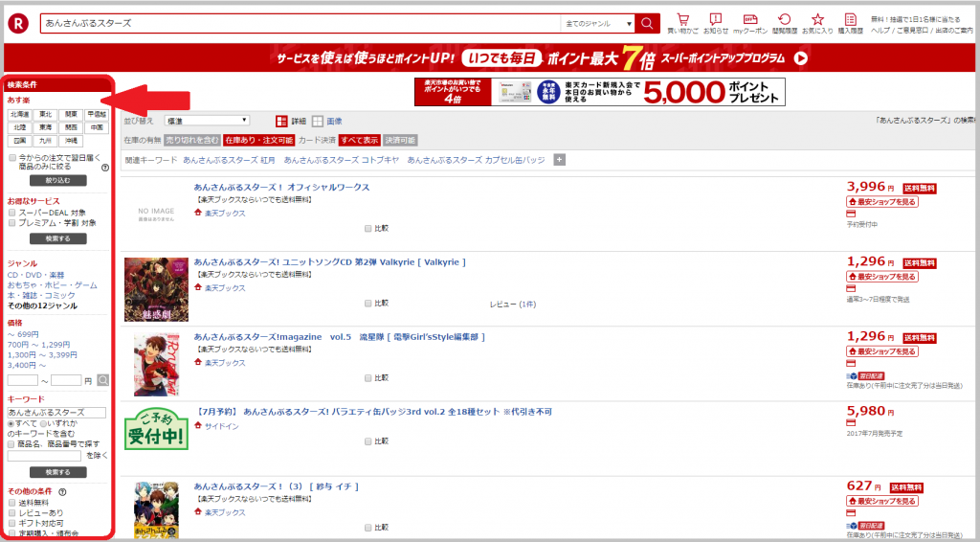Viewport: 980px width, 542px height.
Task: Check the レビューあり filter checkbox
Action: (x=11, y=512)
